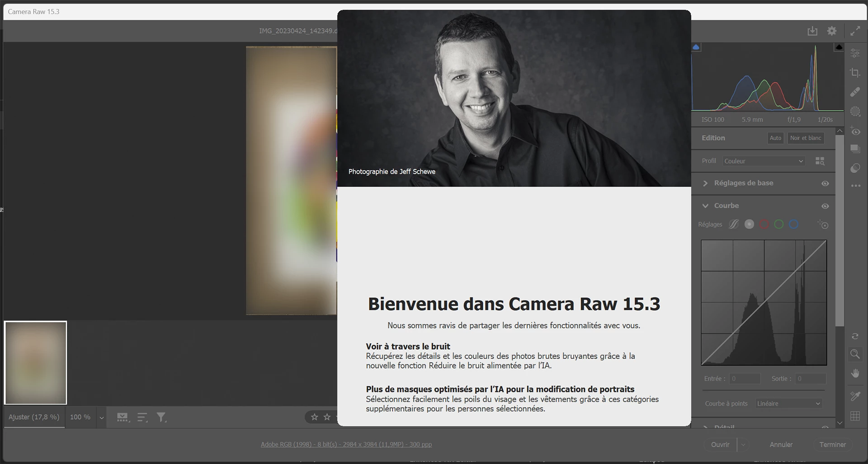Select Ajuster (17,8 %) zoom option
The height and width of the screenshot is (464, 868).
(34, 417)
